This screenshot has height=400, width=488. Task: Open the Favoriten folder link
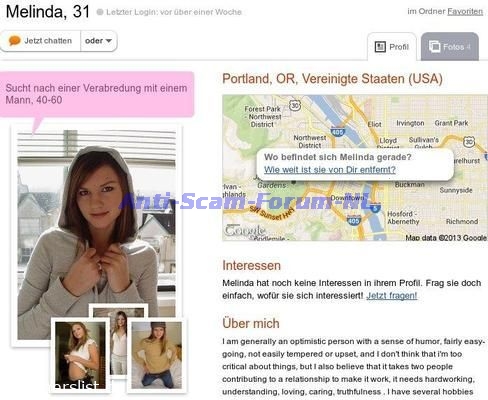[x=465, y=12]
